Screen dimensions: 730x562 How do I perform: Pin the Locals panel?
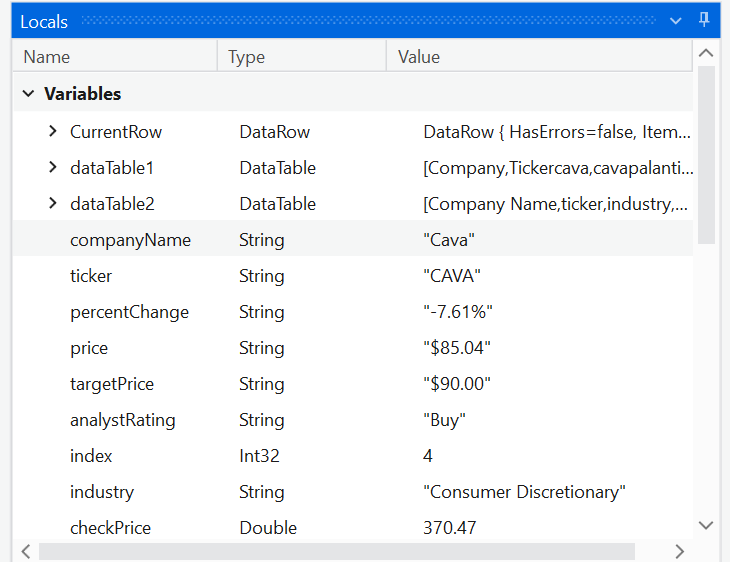click(x=704, y=20)
